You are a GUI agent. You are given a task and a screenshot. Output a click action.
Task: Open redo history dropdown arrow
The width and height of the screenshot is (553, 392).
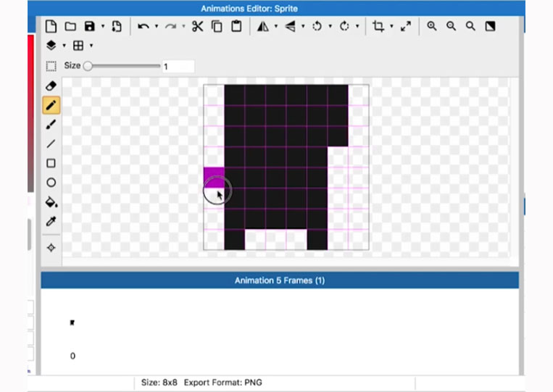coord(183,26)
